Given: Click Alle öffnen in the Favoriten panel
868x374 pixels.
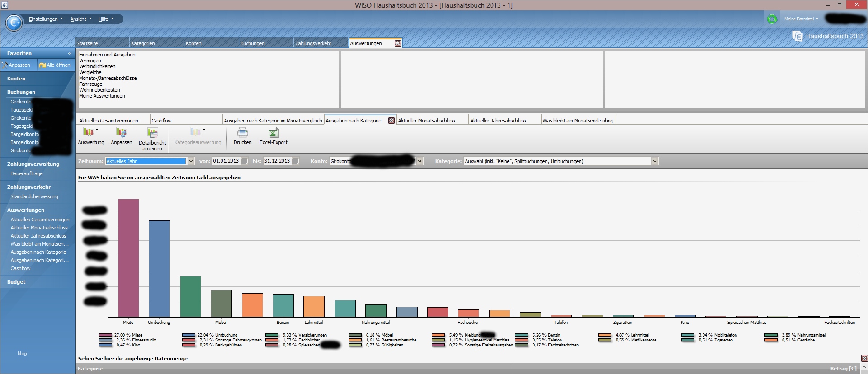Looking at the screenshot, I should (55, 65).
